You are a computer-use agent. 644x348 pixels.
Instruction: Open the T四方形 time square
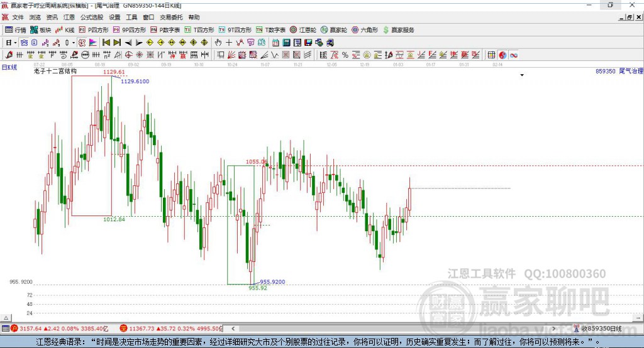point(199,30)
